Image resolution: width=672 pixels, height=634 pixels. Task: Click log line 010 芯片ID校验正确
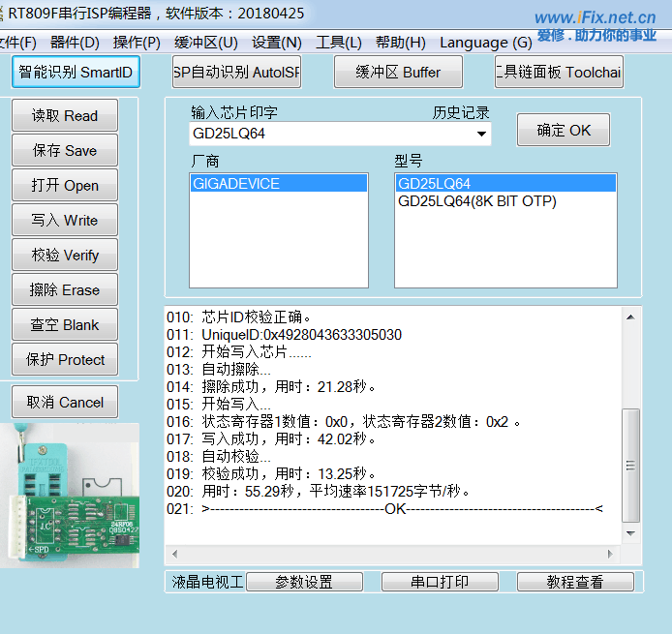click(239, 317)
